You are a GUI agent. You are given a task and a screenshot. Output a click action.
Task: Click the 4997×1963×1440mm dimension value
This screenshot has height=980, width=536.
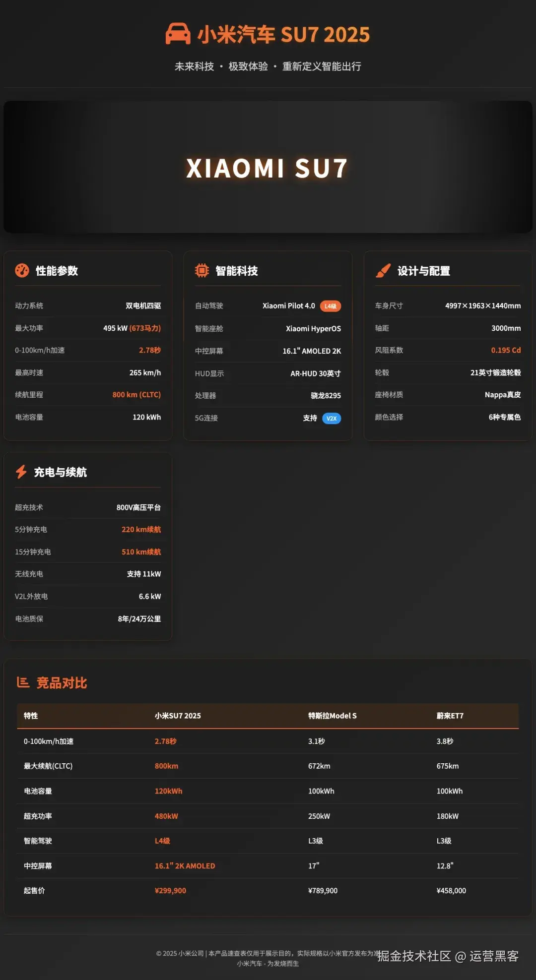tap(483, 306)
